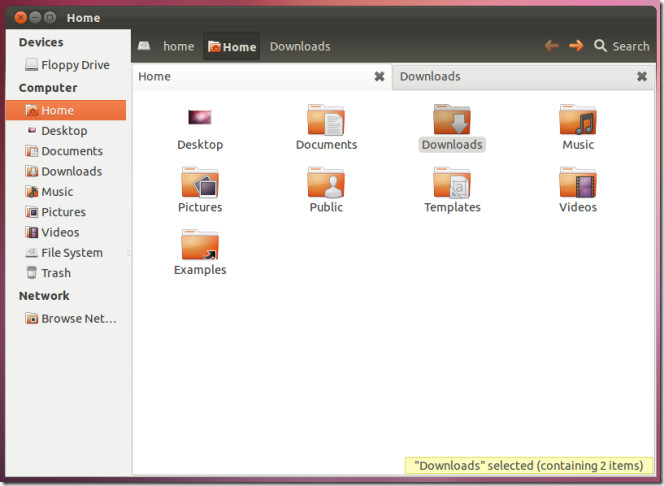The height and width of the screenshot is (486, 664).
Task: Click the sidebar resize handle
Action: coord(128,253)
